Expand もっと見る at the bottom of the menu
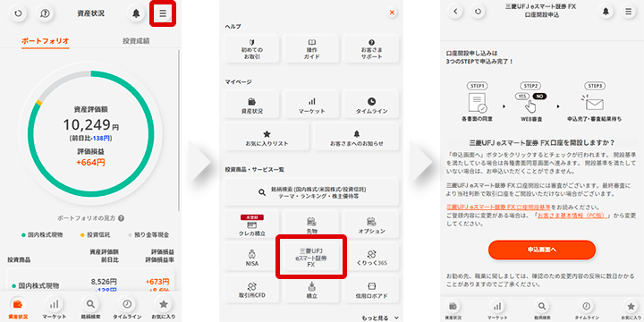This screenshot has width=644, height=322. [380, 318]
